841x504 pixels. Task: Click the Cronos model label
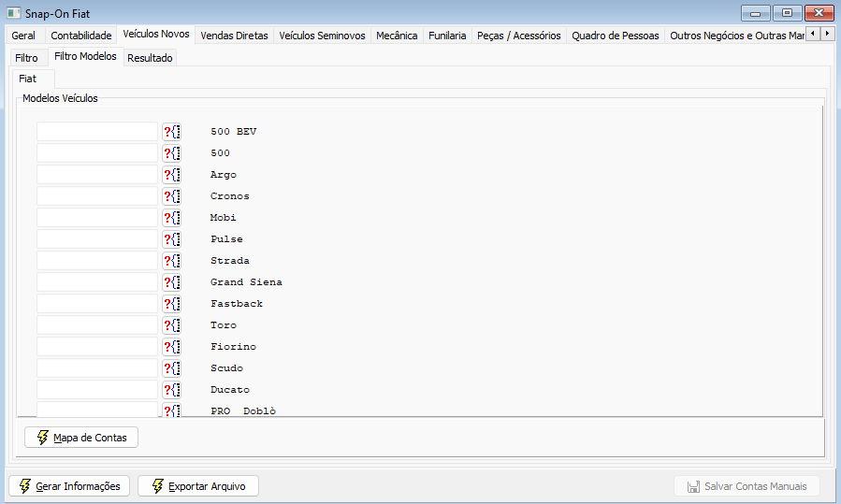(230, 195)
